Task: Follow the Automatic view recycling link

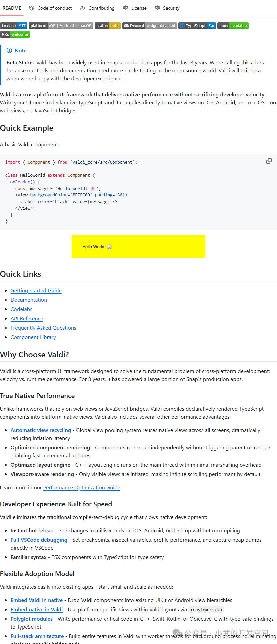Action: tap(41, 430)
